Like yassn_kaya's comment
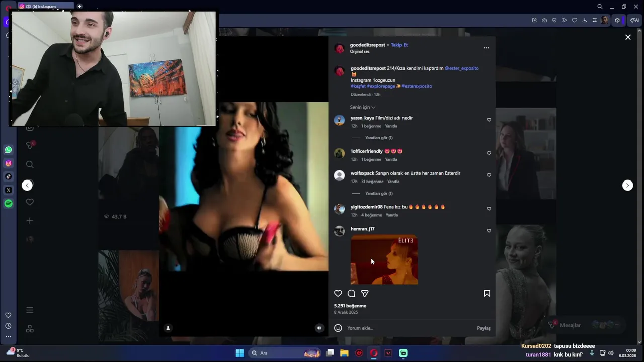Screen dimensions: 644x362 (489, 120)
